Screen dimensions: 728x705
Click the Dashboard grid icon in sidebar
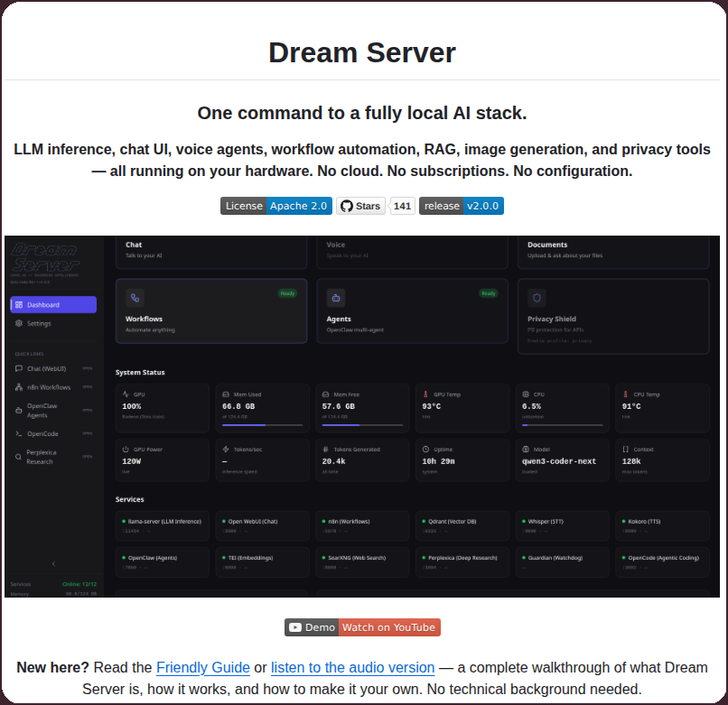coord(19,305)
